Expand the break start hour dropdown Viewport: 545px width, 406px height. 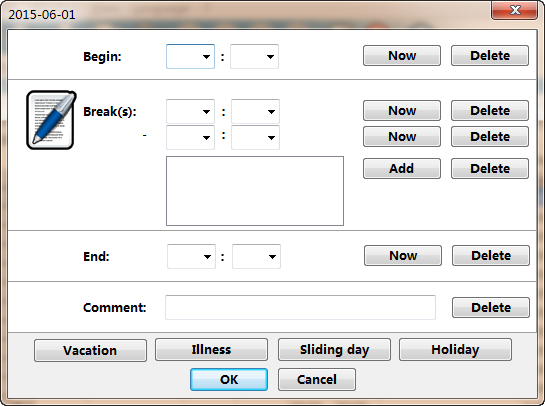[190, 112]
